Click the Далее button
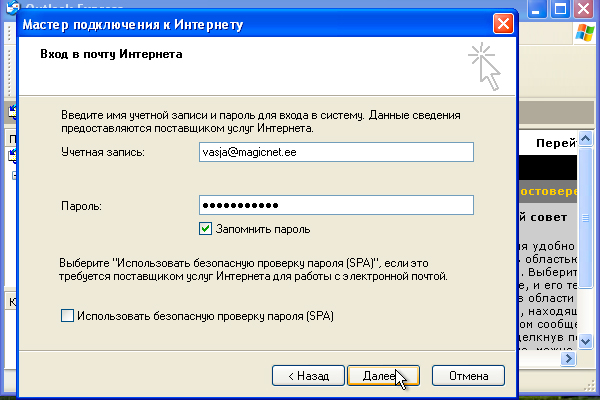Image resolution: width=600 pixels, height=400 pixels. (x=383, y=376)
